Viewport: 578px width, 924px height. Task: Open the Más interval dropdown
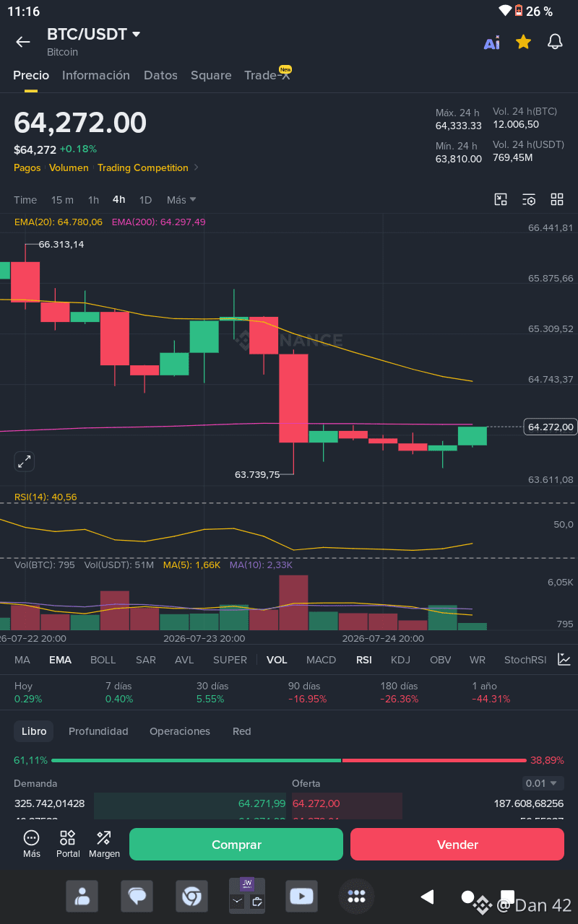181,200
